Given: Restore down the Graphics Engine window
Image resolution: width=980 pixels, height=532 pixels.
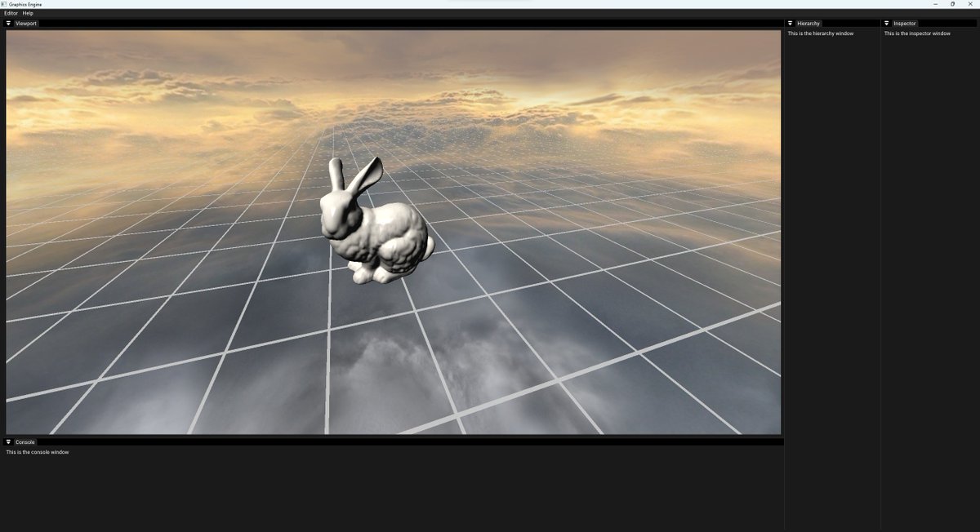Looking at the screenshot, I should (952, 4).
